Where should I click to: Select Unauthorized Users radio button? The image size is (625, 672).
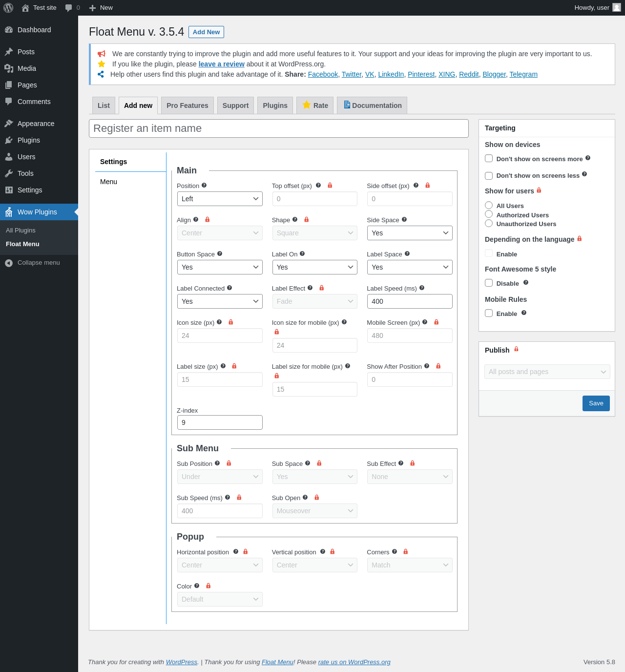coord(489,223)
